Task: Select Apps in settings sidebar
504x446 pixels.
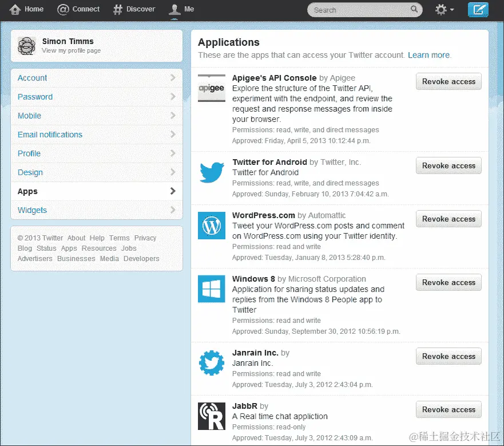Action: pyautogui.click(x=97, y=191)
